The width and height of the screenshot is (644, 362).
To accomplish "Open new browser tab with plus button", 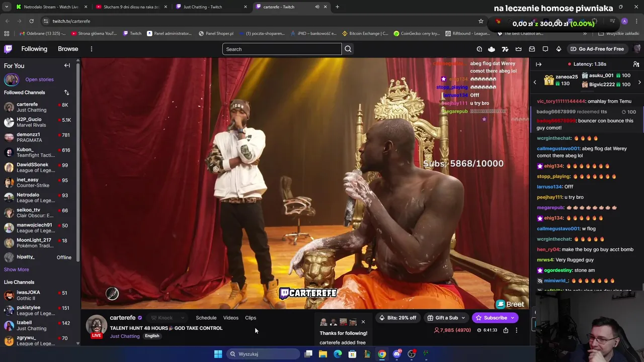I will pos(337,7).
